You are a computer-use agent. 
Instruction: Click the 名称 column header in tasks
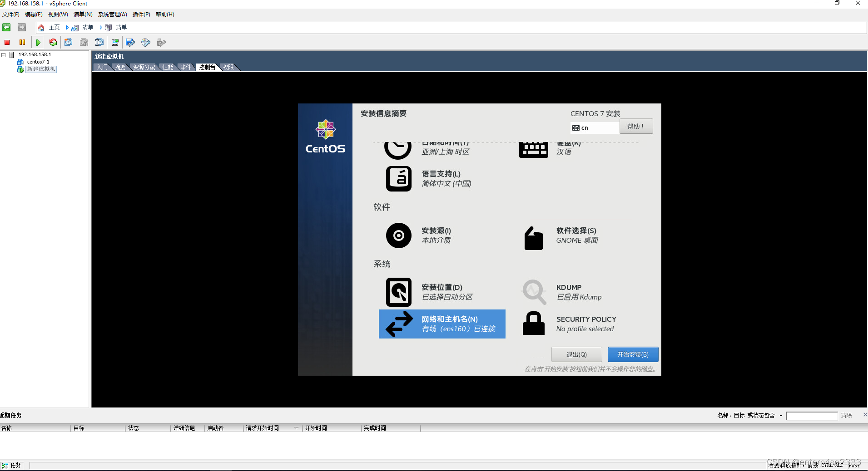pos(35,428)
